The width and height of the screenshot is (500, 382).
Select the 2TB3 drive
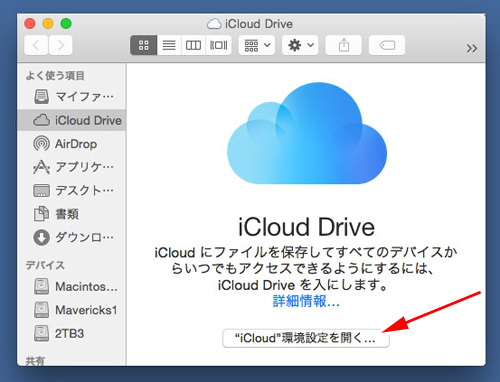tap(72, 333)
